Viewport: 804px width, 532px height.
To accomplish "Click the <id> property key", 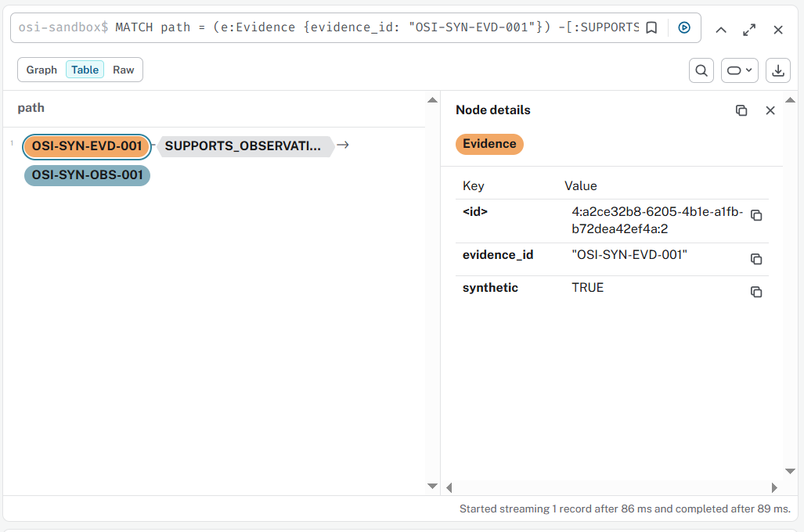I will coord(475,212).
